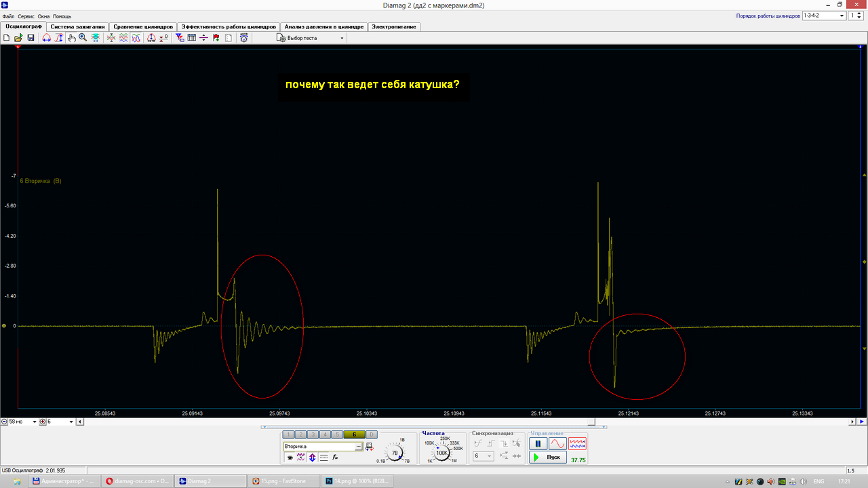Select the horizontal measurement markers tool
The height and width of the screenshot is (488, 868).
[47, 38]
